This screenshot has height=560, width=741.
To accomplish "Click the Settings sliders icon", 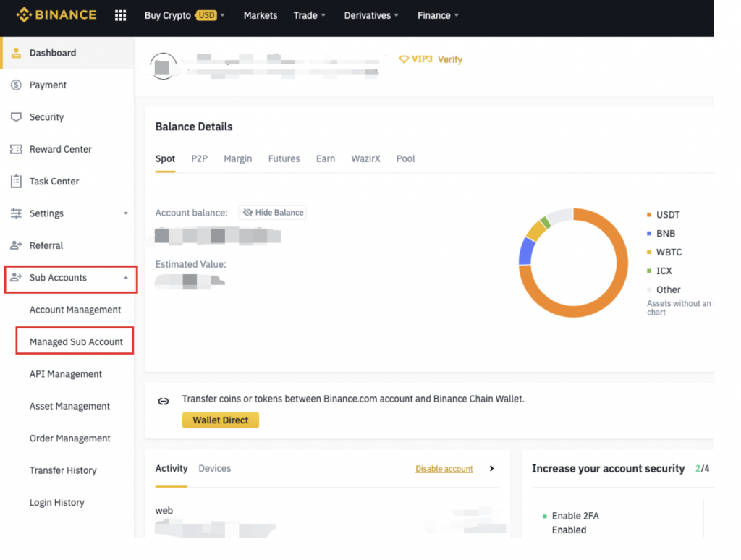I will [16, 213].
